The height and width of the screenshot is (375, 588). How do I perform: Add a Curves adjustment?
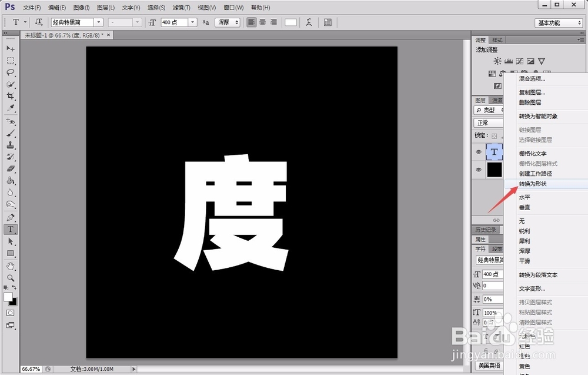519,61
